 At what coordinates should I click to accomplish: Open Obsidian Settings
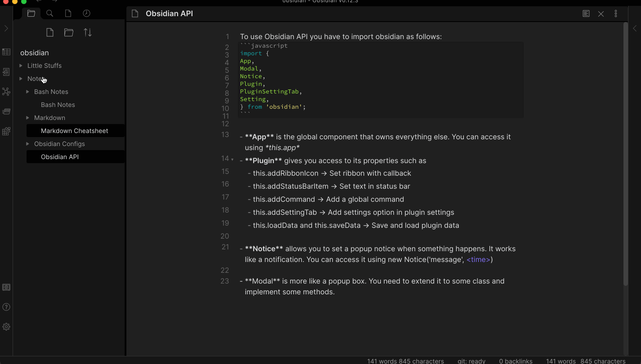click(x=6, y=327)
